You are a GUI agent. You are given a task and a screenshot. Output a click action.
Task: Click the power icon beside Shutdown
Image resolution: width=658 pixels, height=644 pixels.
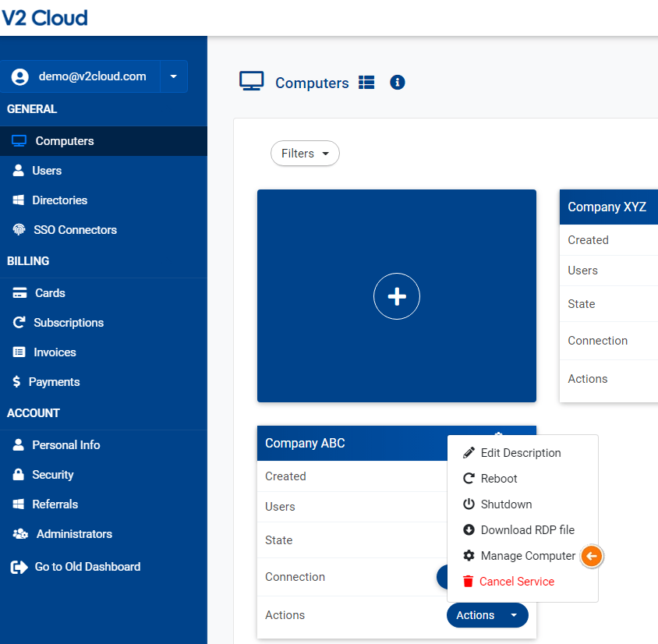pos(469,504)
